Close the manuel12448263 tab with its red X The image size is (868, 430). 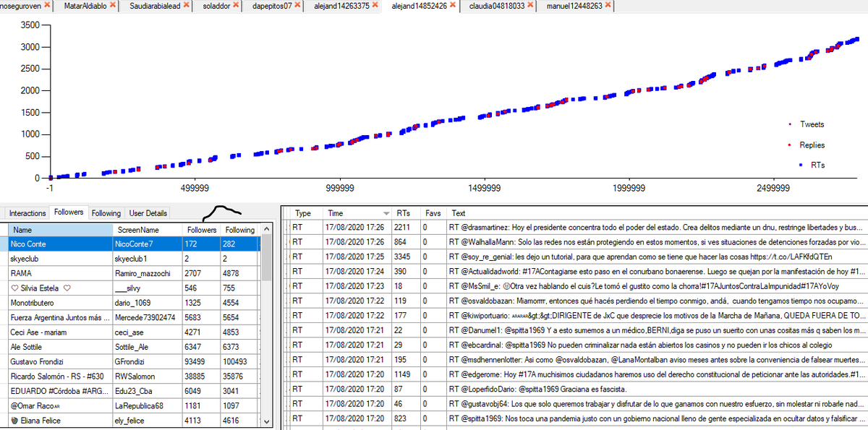[x=607, y=5]
